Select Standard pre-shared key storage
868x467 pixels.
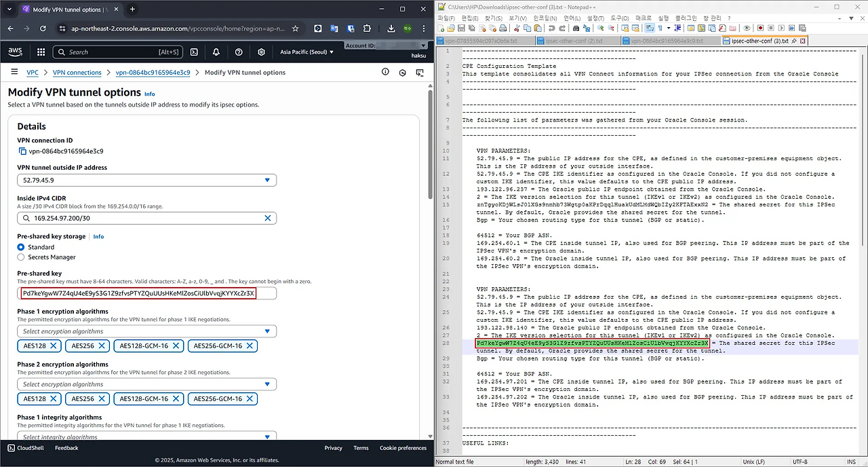(21, 247)
